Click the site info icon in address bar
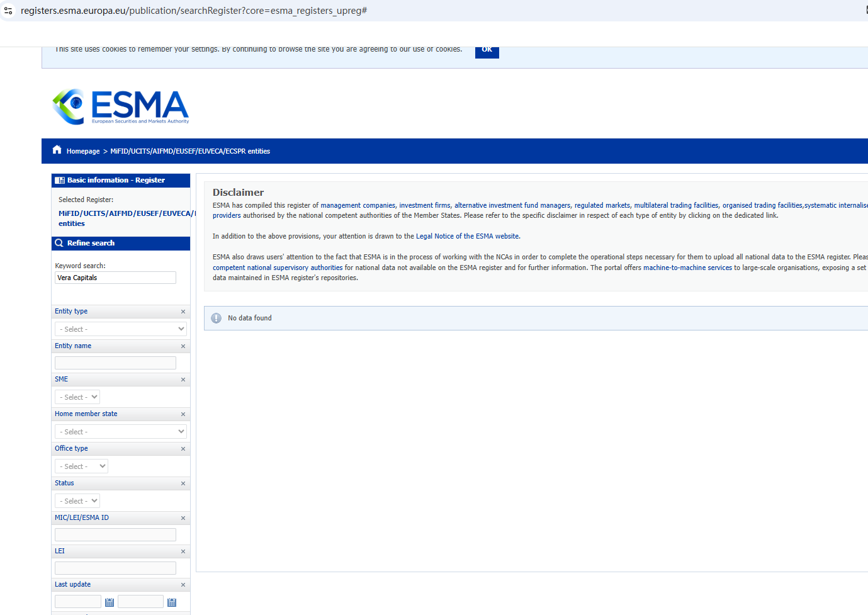This screenshot has height=615, width=868. tap(8, 11)
